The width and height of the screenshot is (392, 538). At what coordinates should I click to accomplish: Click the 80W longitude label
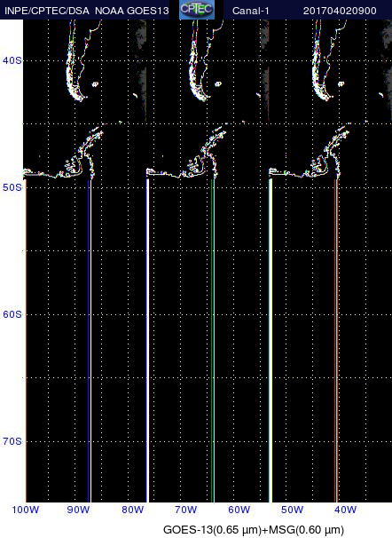tap(133, 510)
